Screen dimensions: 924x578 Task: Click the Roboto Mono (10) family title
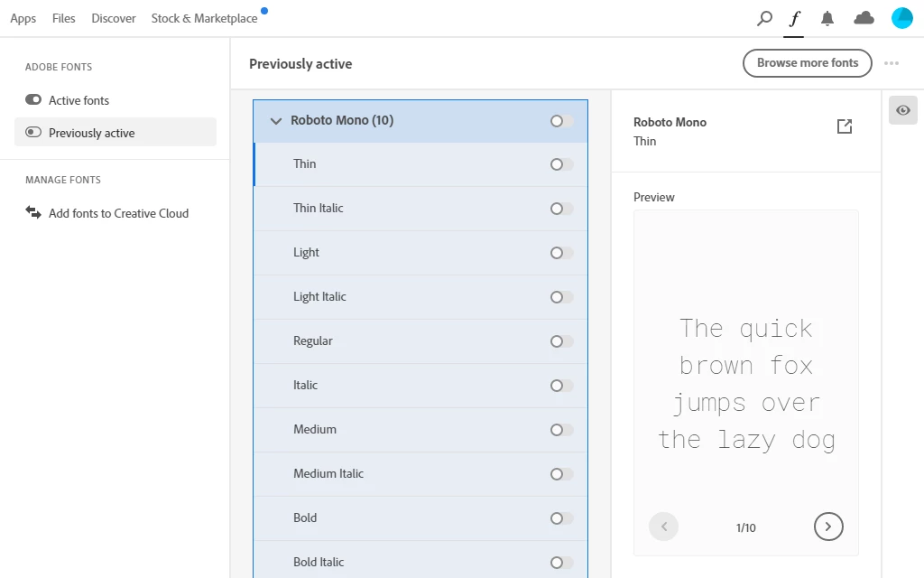(342, 120)
